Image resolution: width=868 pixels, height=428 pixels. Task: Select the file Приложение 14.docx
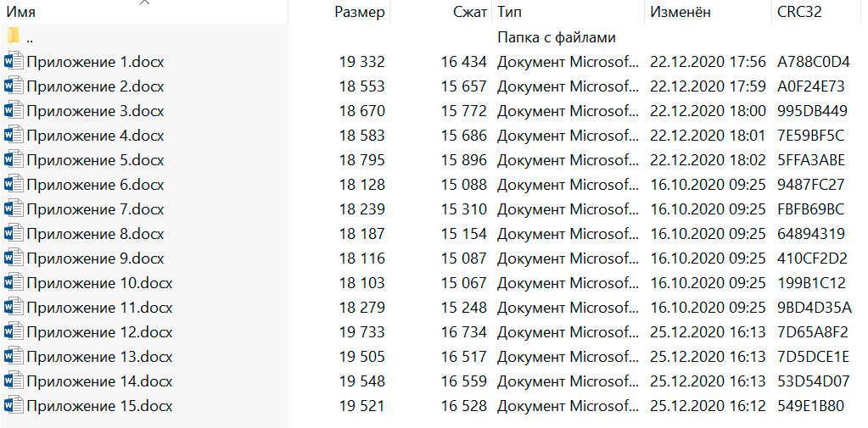(x=99, y=381)
